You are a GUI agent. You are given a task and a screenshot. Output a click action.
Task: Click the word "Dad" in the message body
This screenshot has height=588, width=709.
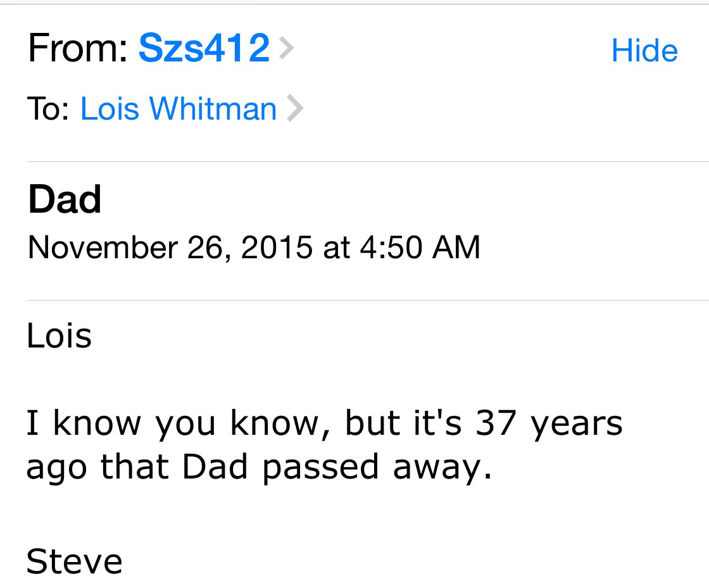click(215, 467)
